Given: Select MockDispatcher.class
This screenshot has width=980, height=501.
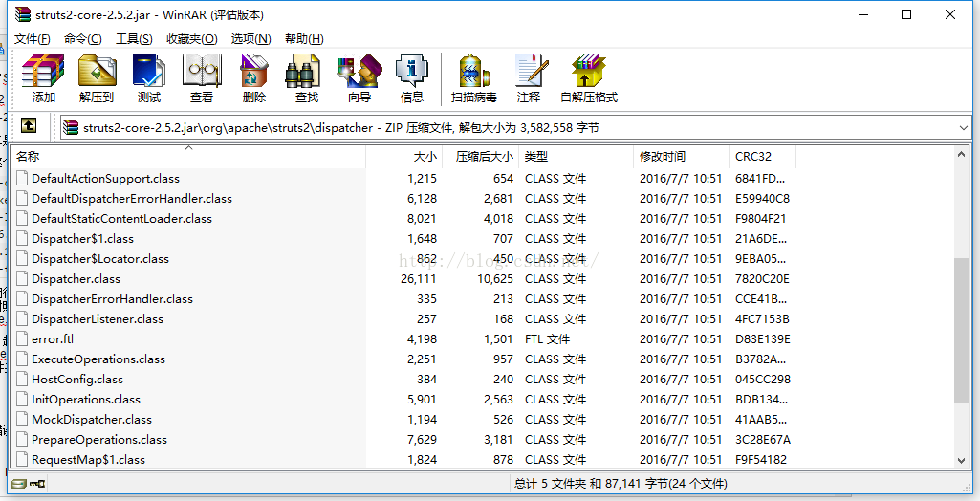Looking at the screenshot, I should 92,419.
